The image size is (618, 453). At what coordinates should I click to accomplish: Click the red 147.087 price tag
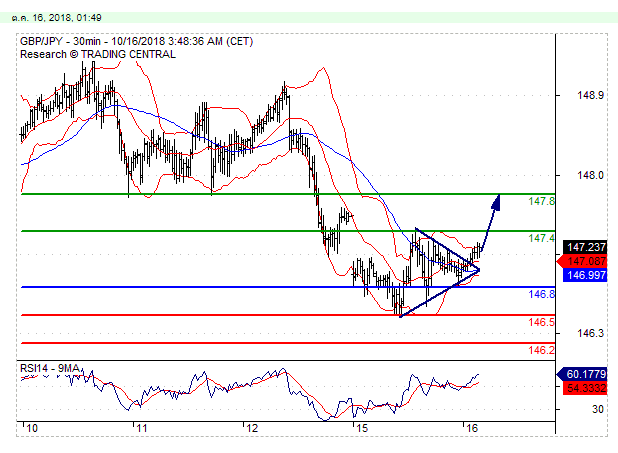click(x=582, y=260)
